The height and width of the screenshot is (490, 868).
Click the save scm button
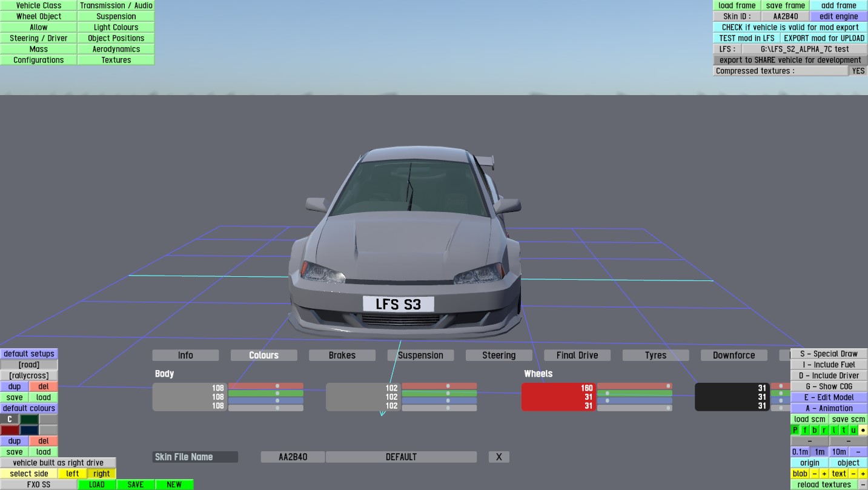point(848,419)
